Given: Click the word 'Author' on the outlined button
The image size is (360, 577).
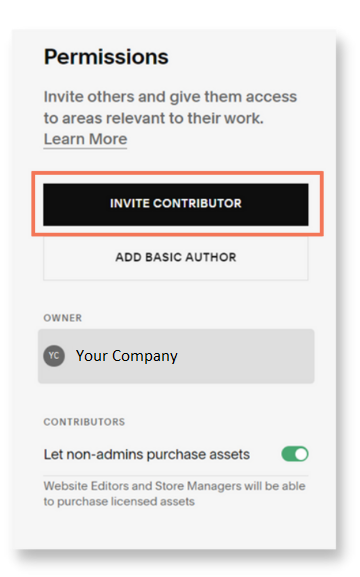Looking at the screenshot, I should click(211, 257).
